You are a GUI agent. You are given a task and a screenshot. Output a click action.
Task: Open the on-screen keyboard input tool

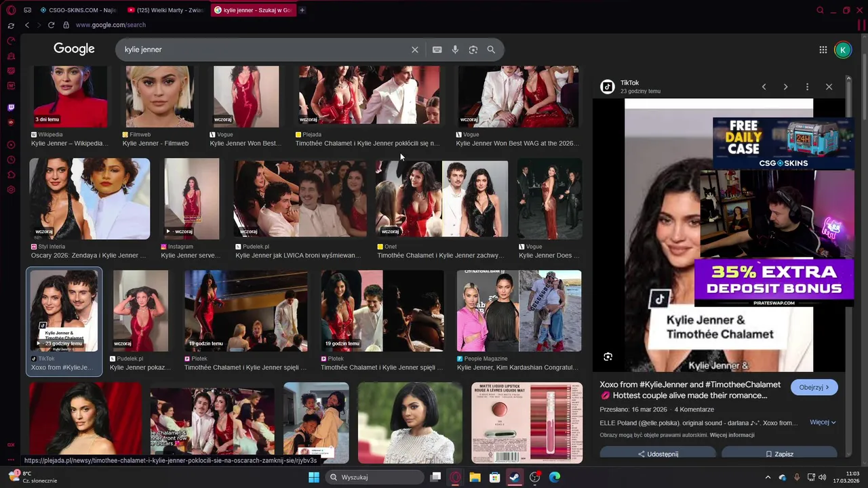[437, 49]
